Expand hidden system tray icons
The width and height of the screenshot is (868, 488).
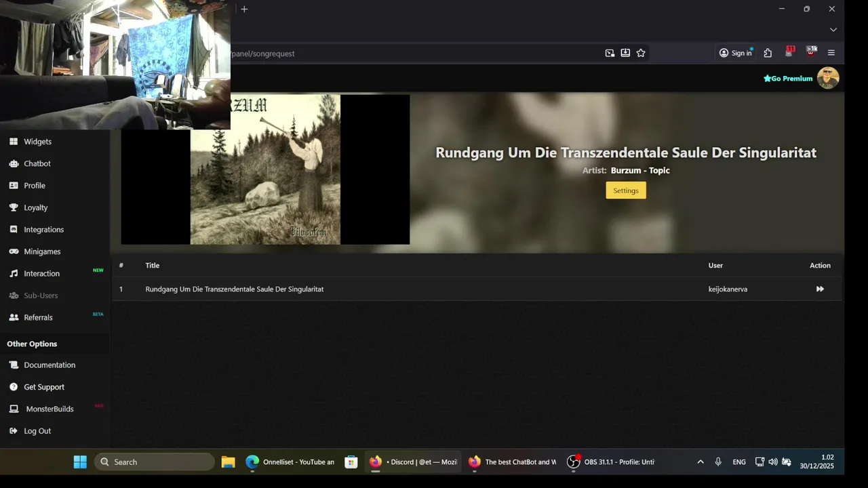(701, 462)
